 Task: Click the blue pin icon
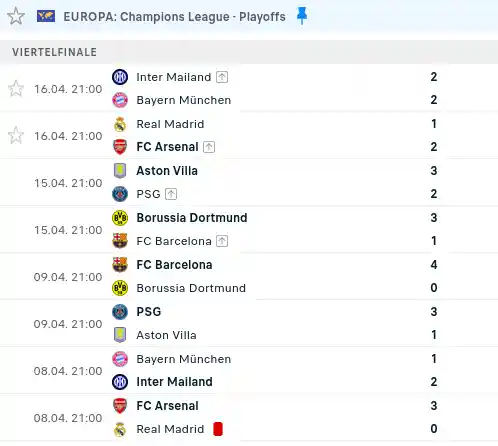[x=302, y=16]
